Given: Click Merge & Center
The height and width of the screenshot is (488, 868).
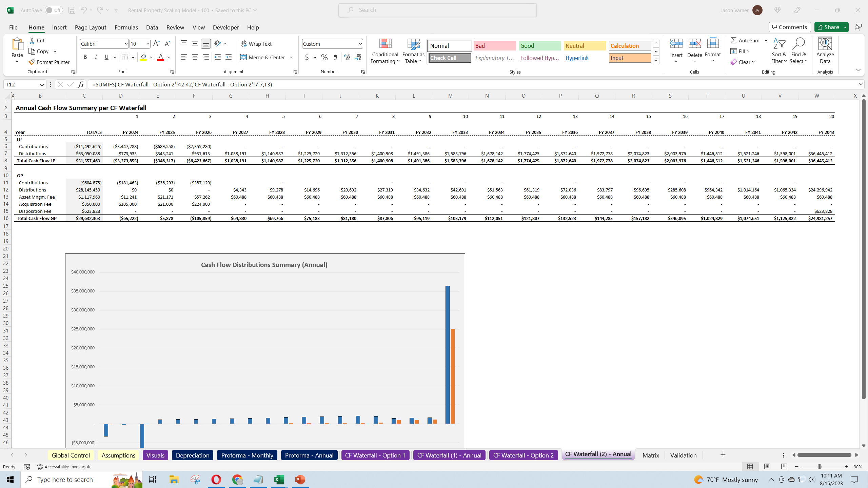Looking at the screenshot, I should pos(263,57).
